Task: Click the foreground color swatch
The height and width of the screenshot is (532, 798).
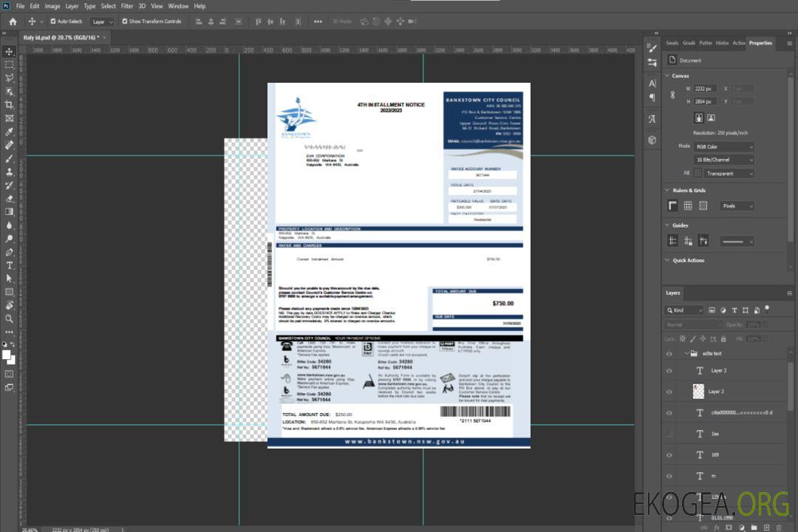Action: [7, 355]
